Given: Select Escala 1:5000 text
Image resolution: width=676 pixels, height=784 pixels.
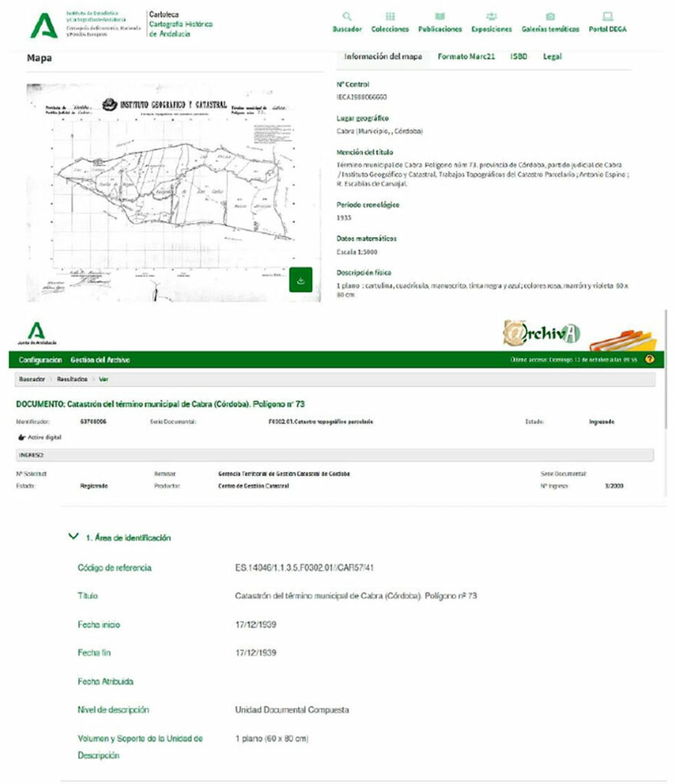Looking at the screenshot, I should tap(357, 252).
